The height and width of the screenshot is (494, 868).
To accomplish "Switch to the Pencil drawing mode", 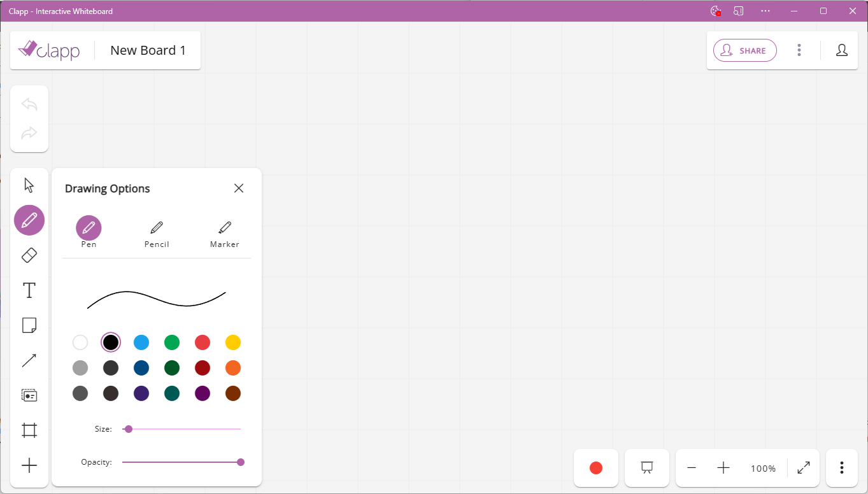I will click(157, 232).
